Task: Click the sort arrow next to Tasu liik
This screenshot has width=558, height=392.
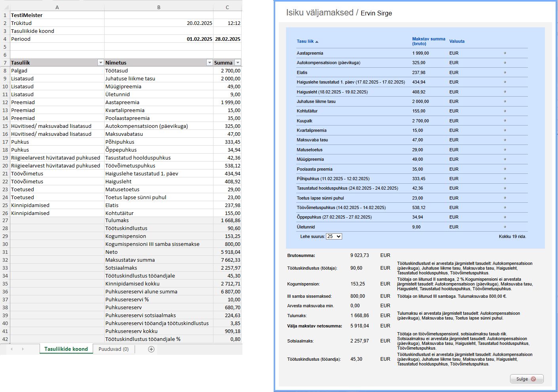Action: (317, 42)
